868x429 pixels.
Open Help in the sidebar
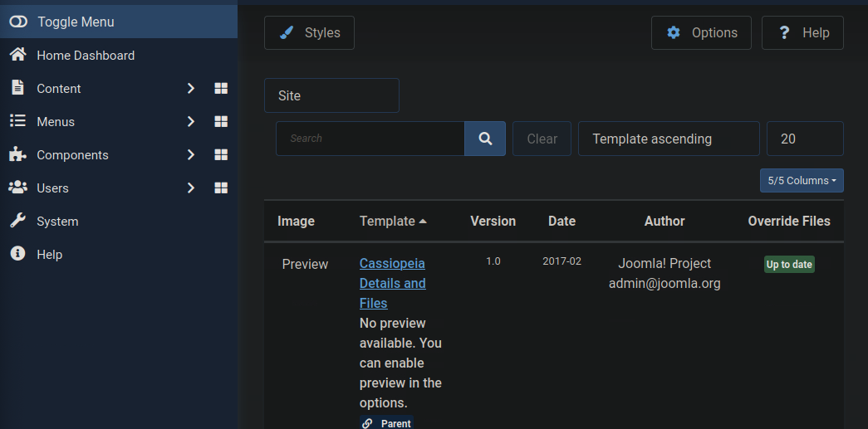49,255
